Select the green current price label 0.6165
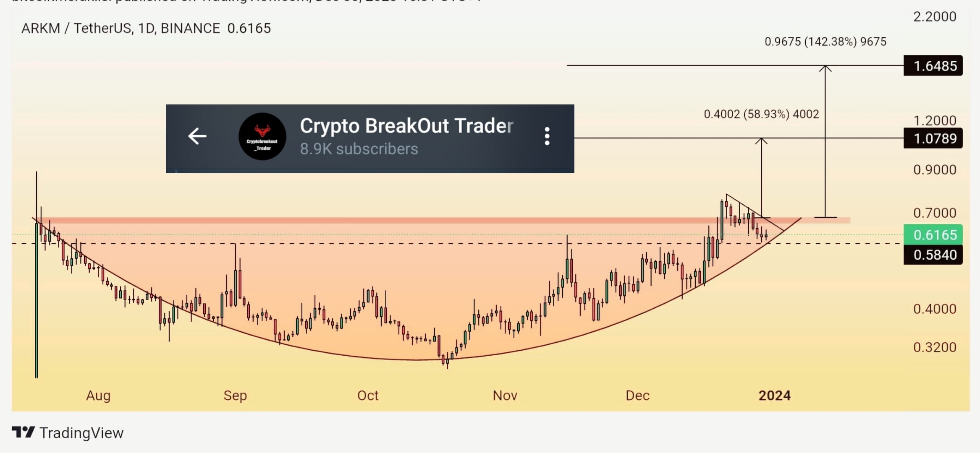This screenshot has height=453, width=980. 933,235
